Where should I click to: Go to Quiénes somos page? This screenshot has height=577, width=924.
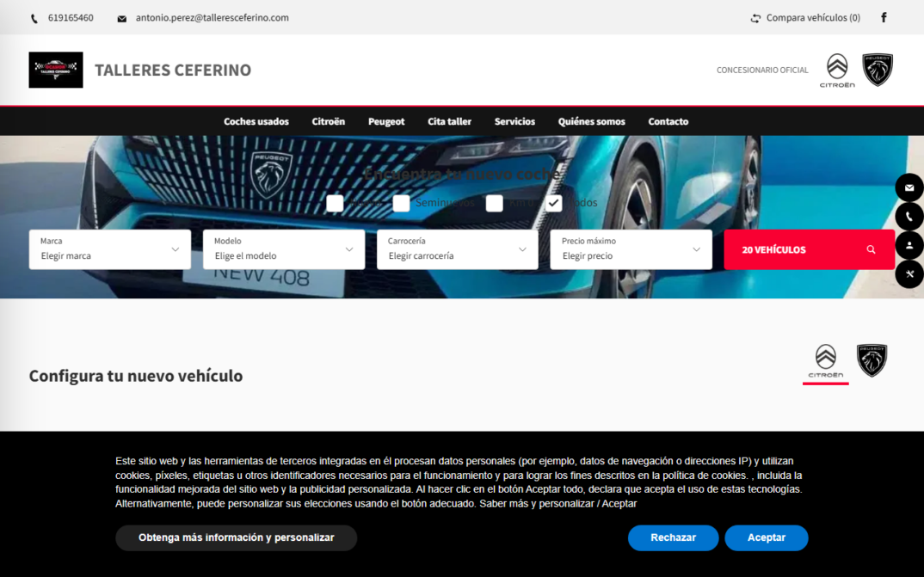click(592, 121)
